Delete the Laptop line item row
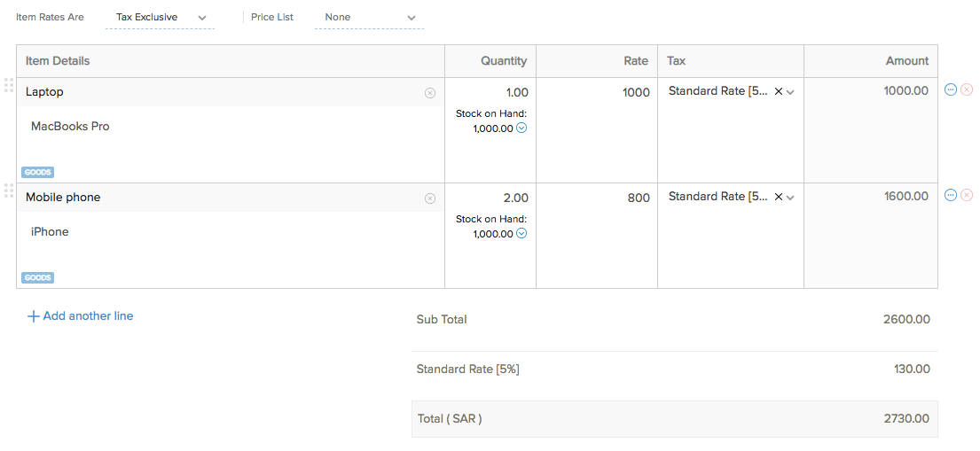The width and height of the screenshot is (980, 451). point(967,89)
